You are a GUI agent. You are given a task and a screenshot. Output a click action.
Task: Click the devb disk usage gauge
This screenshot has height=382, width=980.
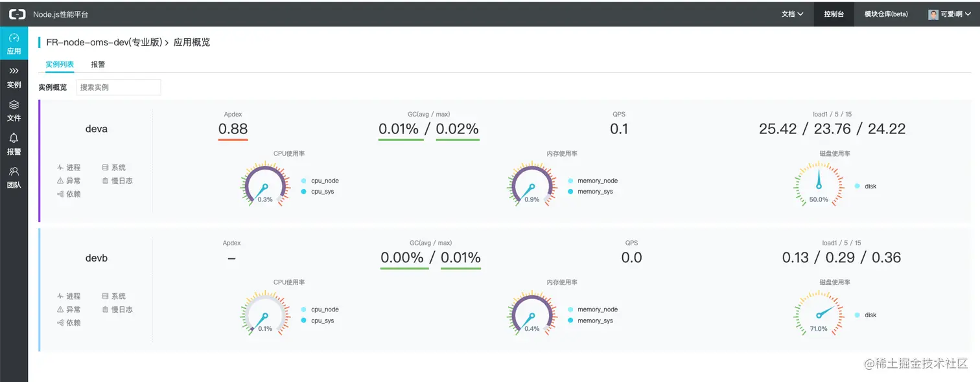point(819,314)
